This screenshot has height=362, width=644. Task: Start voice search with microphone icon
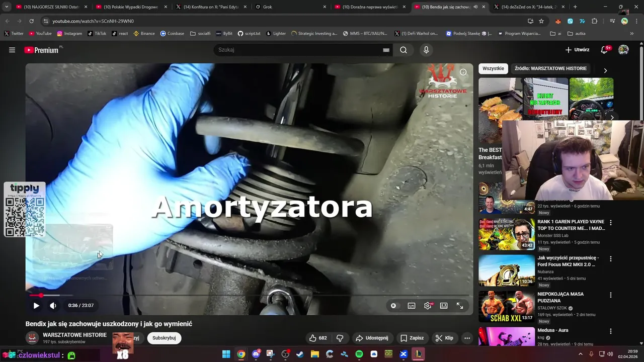[426, 50]
